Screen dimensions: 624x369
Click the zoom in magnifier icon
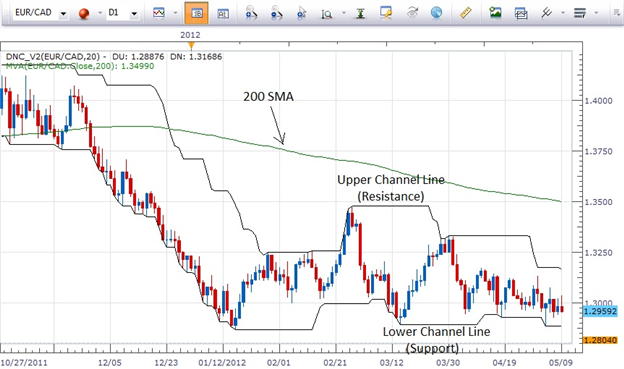tap(251, 13)
